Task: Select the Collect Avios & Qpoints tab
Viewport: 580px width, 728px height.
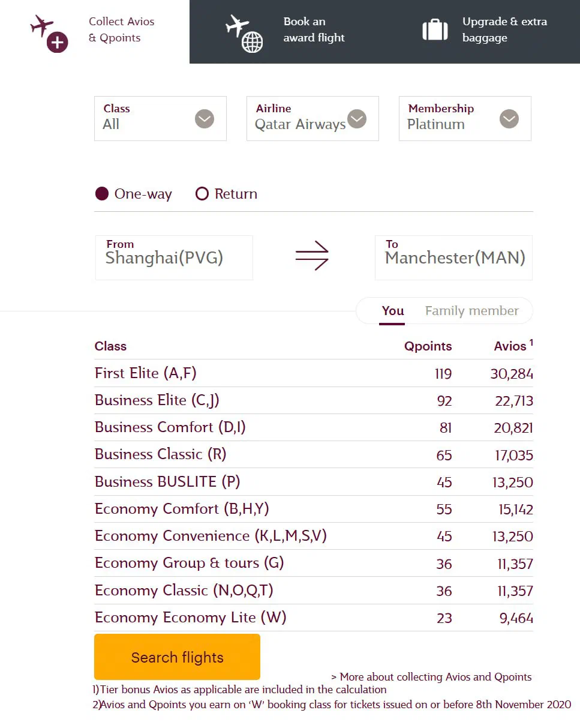Action: click(95, 31)
